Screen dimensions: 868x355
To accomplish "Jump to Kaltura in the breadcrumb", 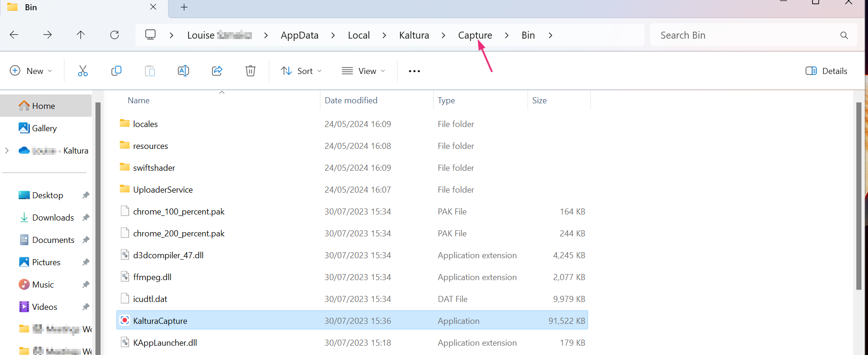I will point(414,35).
